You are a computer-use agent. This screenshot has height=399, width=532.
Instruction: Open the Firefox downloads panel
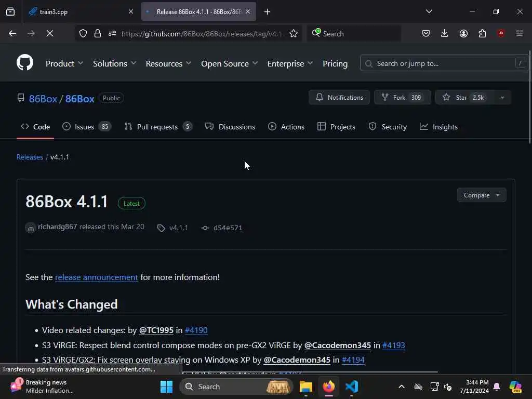click(445, 33)
